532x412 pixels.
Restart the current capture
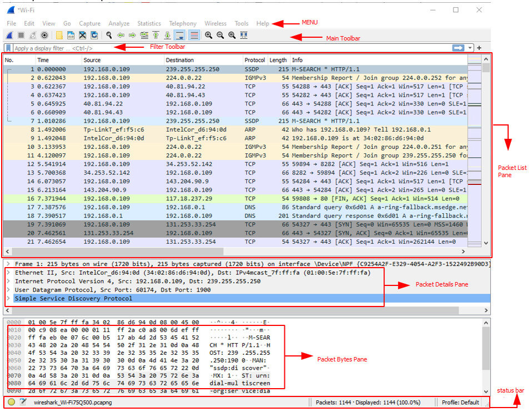click(x=32, y=35)
